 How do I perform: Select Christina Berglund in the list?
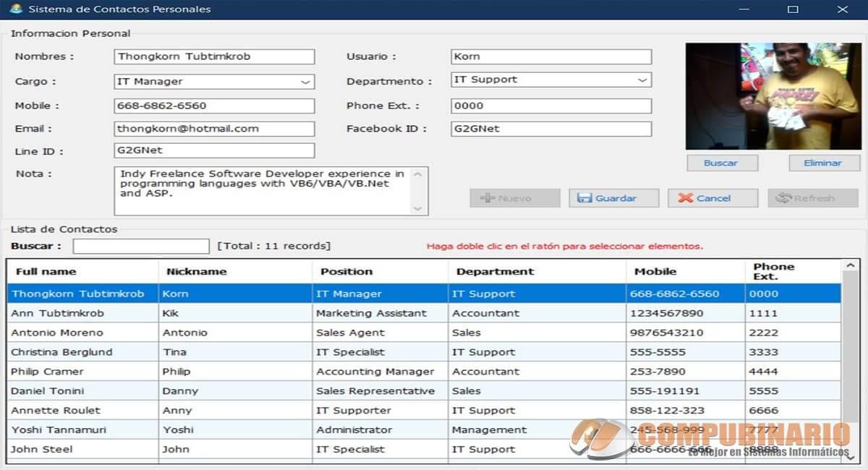[x=424, y=352]
